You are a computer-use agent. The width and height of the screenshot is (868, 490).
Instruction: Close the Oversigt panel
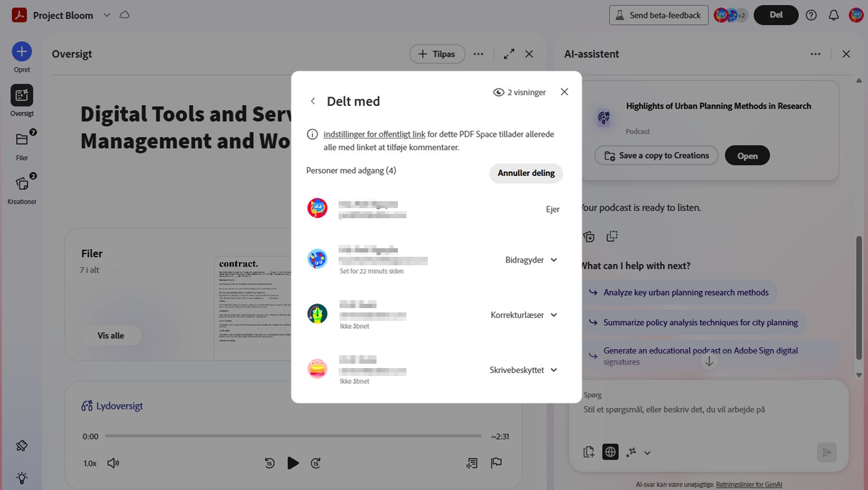(529, 54)
